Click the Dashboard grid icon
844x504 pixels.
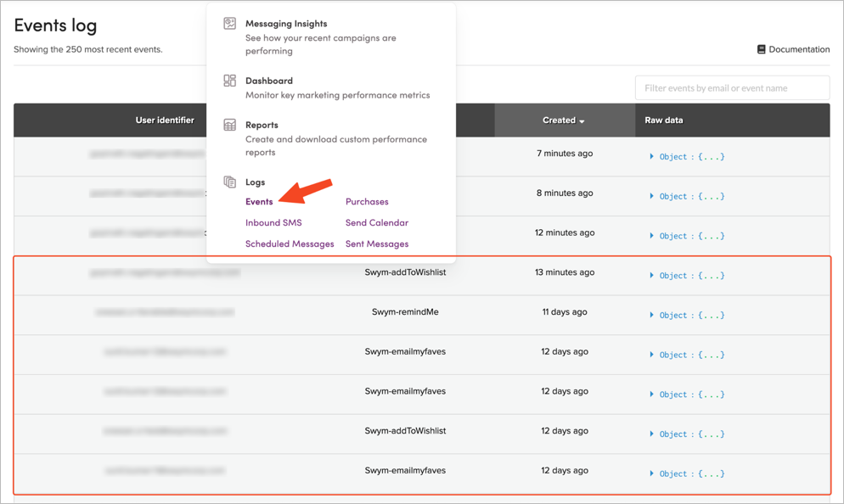tap(230, 81)
